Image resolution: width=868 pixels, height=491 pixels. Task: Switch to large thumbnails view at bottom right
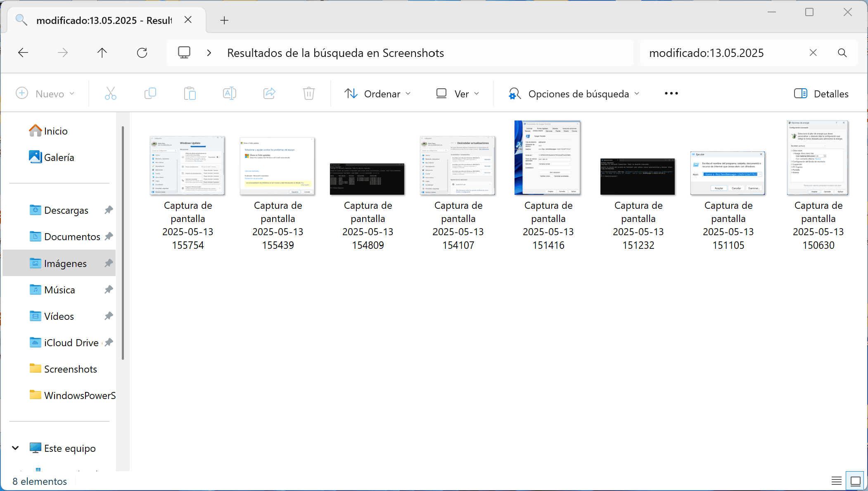(x=854, y=480)
